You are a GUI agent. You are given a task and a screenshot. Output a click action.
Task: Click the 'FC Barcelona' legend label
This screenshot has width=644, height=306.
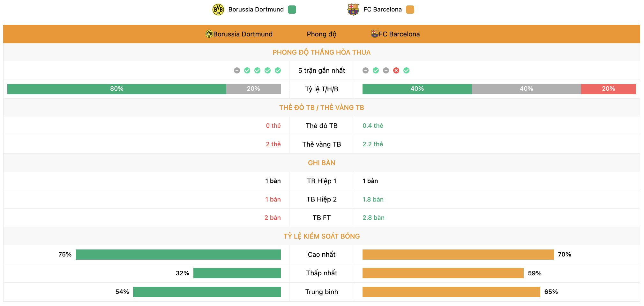383,10
